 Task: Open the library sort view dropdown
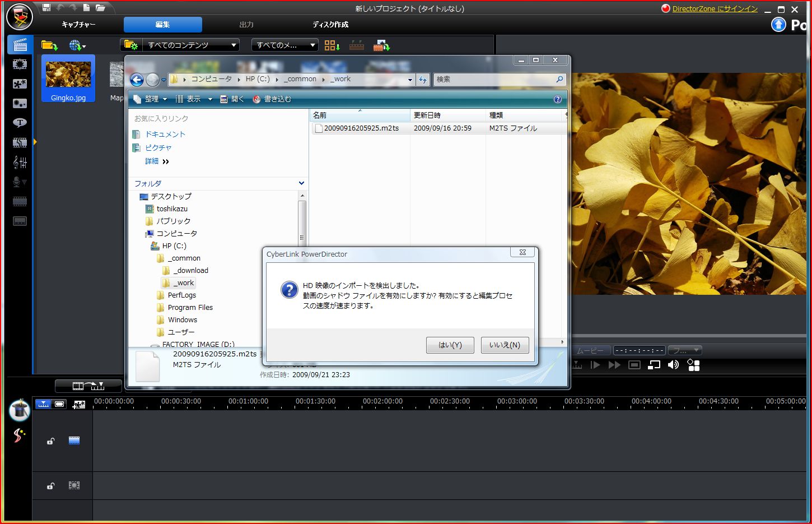[332, 45]
